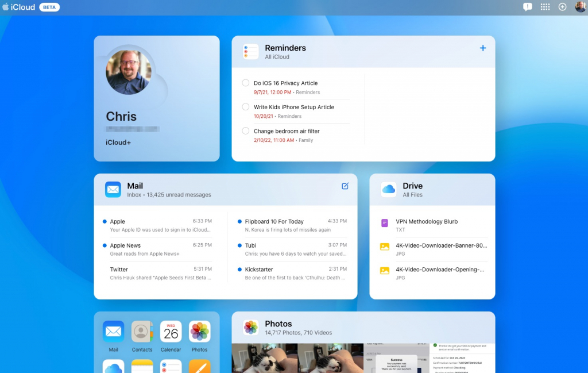Open Chris's profile avatar in the top bar
The width and height of the screenshot is (588, 373).
click(579, 7)
